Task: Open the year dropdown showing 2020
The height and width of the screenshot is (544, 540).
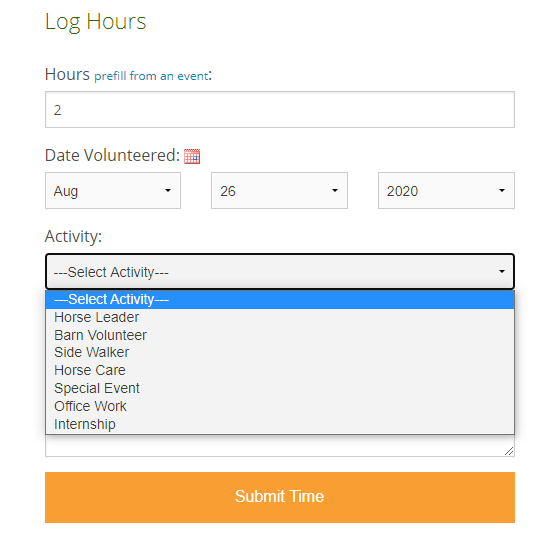Action: coord(446,190)
